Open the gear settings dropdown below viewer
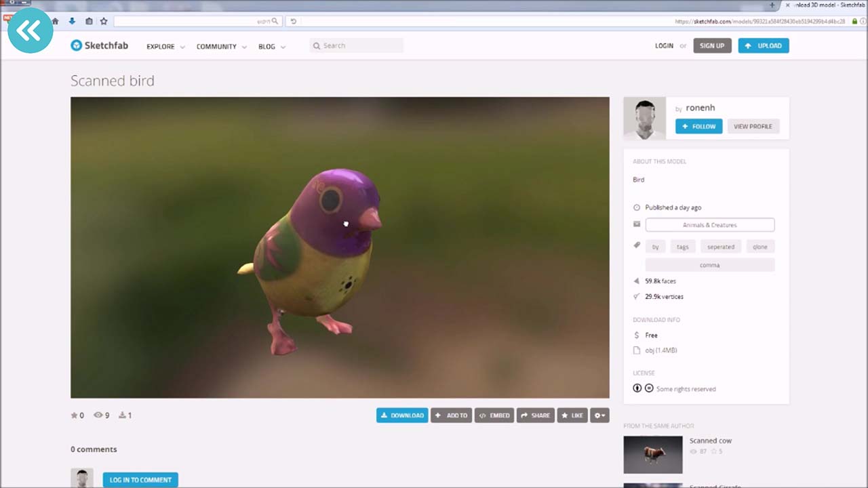This screenshot has width=868, height=488. [x=599, y=415]
